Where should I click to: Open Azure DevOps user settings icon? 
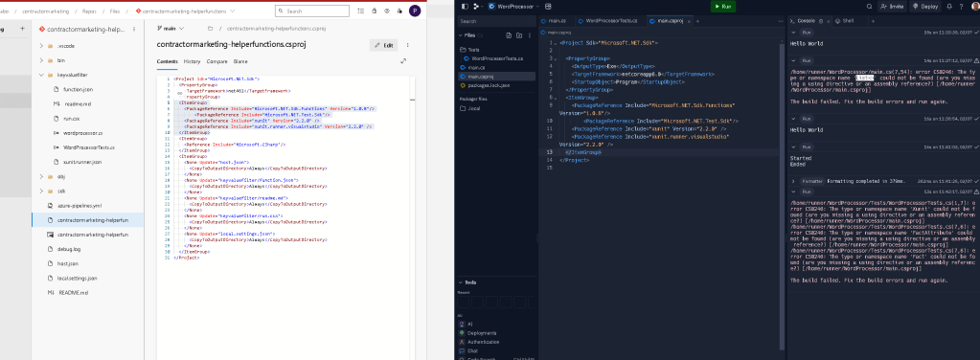pyautogui.click(x=399, y=11)
